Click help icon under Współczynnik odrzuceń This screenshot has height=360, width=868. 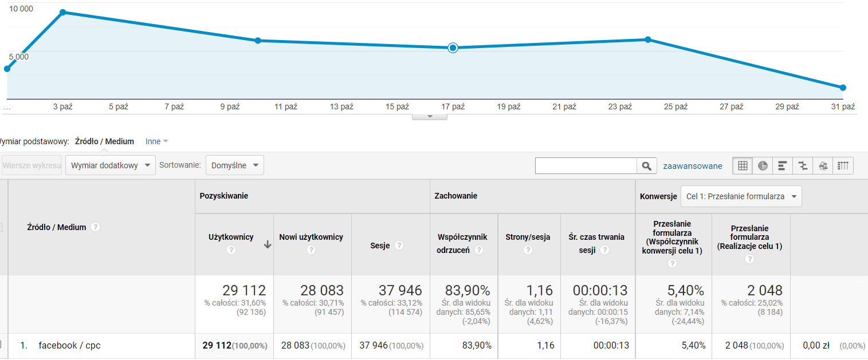pyautogui.click(x=479, y=250)
